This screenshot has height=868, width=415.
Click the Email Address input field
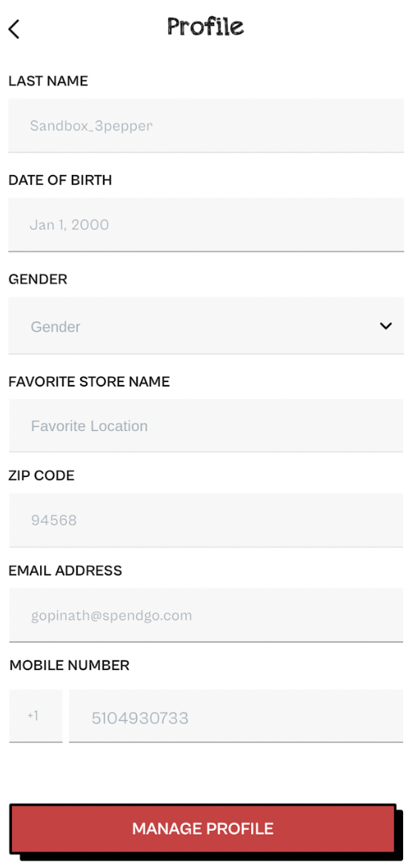coord(206,615)
